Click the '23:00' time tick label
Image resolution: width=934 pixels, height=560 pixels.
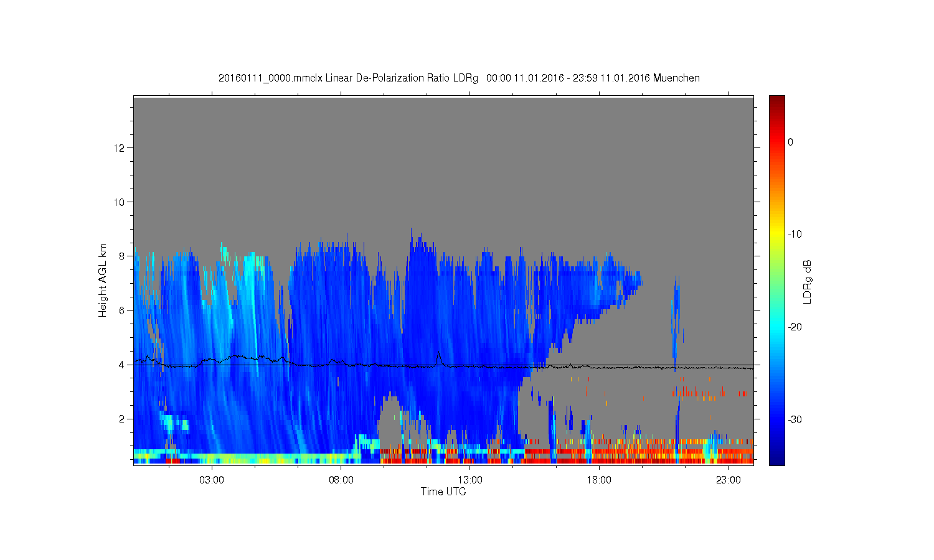729,480
